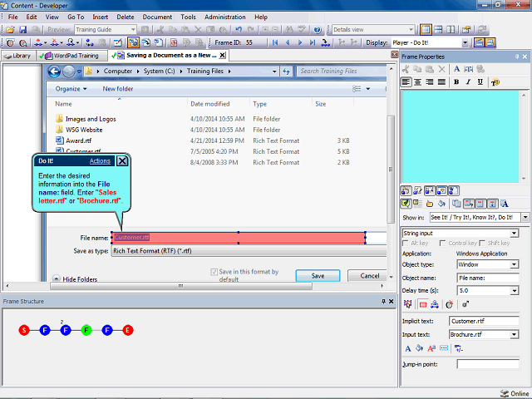532x399 pixels.
Task: Click the password field dots icon
Action: click(444, 348)
